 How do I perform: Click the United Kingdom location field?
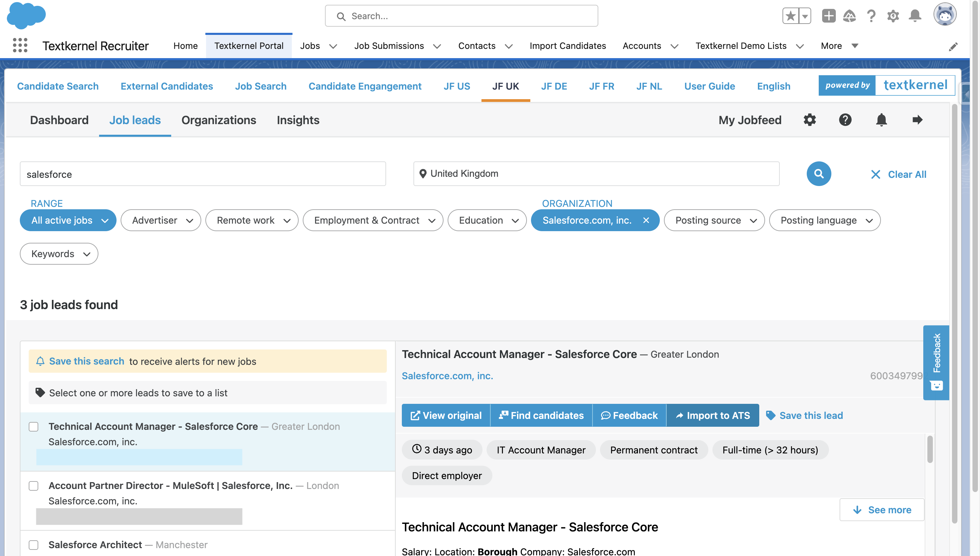pyautogui.click(x=596, y=174)
